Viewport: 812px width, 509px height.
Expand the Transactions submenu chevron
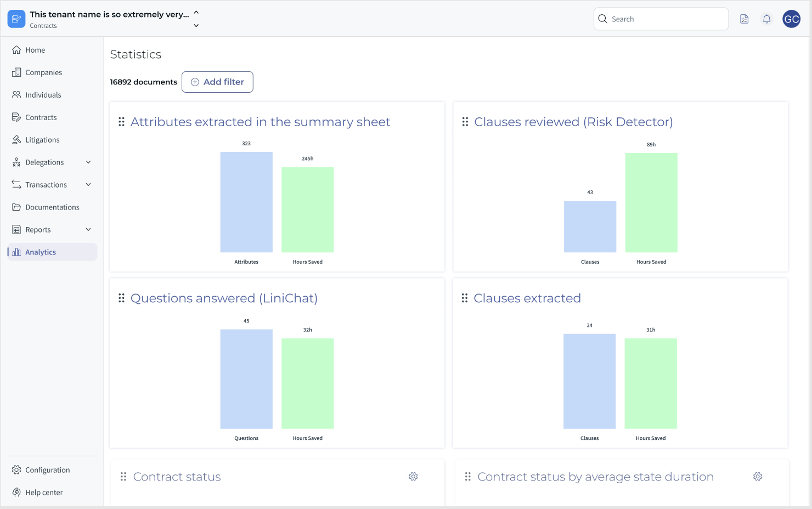tap(88, 185)
